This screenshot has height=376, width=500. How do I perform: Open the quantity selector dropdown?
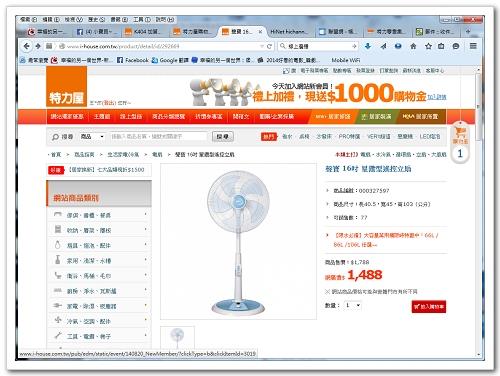click(x=353, y=305)
